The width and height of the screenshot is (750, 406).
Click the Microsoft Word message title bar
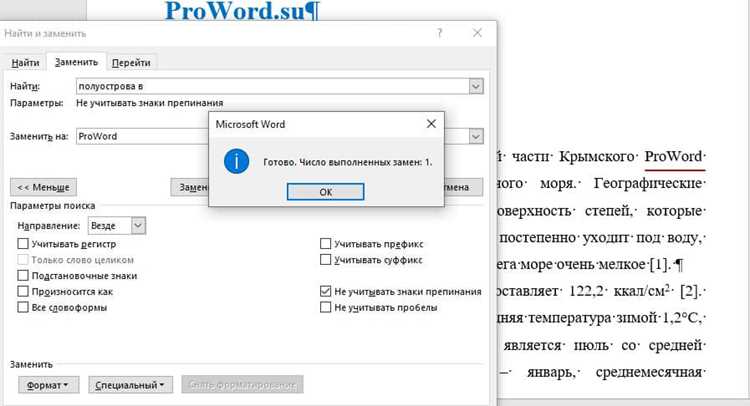pyautogui.click(x=318, y=124)
